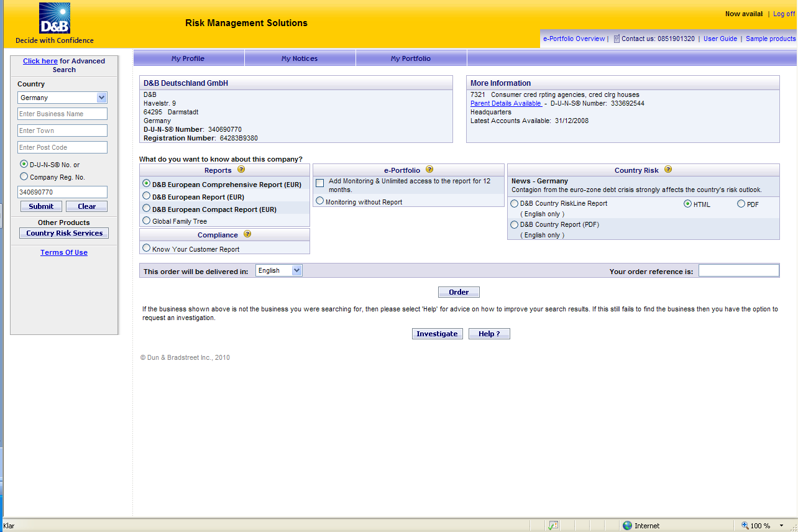Image resolution: width=798 pixels, height=532 pixels.
Task: Select Company Reg. No. search option
Action: (24, 177)
